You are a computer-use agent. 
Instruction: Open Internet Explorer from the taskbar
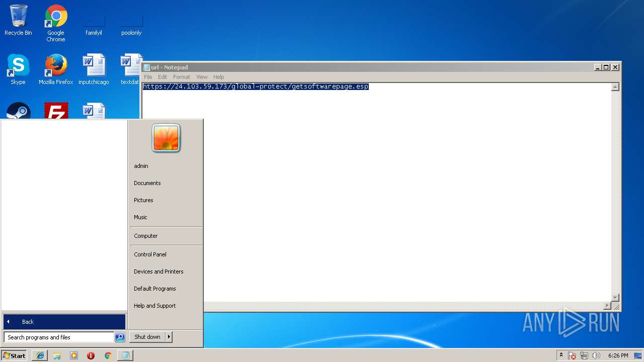[40, 355]
